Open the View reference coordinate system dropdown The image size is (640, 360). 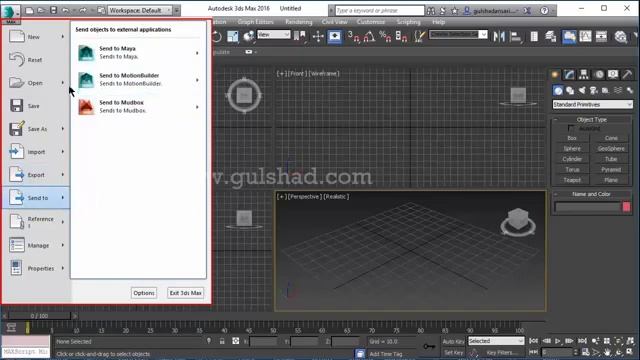273,35
